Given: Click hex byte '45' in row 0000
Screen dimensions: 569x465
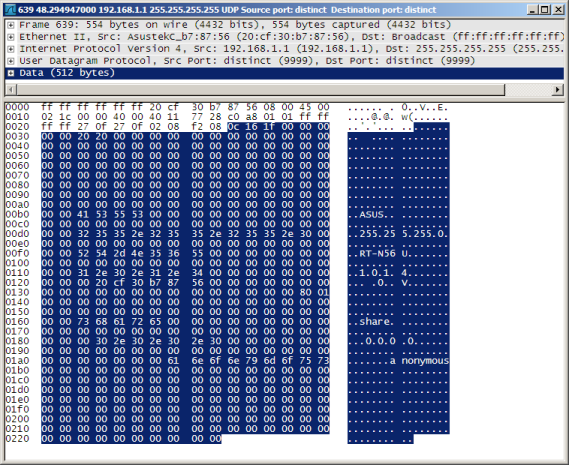Looking at the screenshot, I should (x=305, y=107).
